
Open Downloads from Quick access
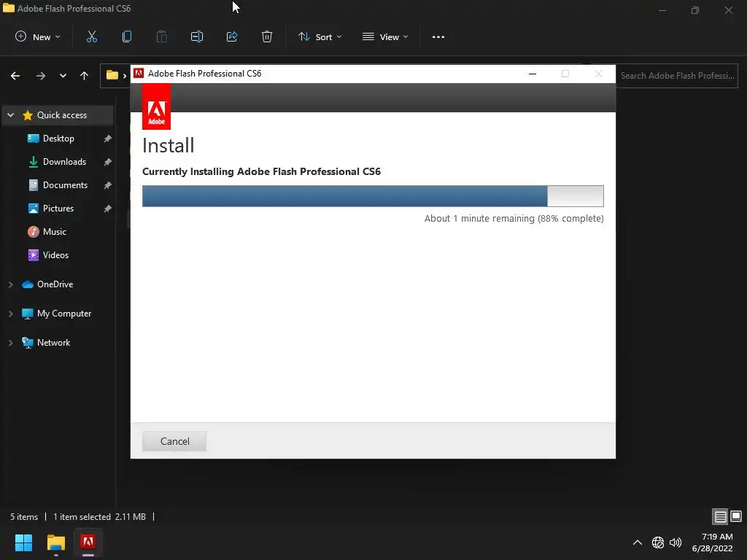tap(64, 162)
